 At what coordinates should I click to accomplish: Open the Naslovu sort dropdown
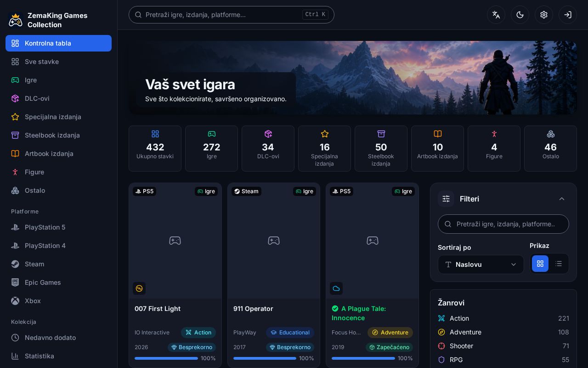(x=481, y=264)
